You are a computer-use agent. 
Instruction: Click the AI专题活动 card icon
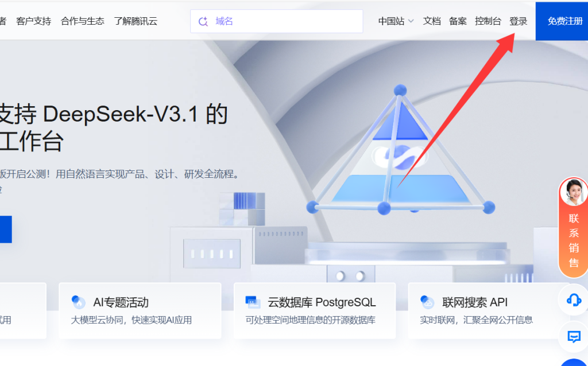[x=78, y=302]
